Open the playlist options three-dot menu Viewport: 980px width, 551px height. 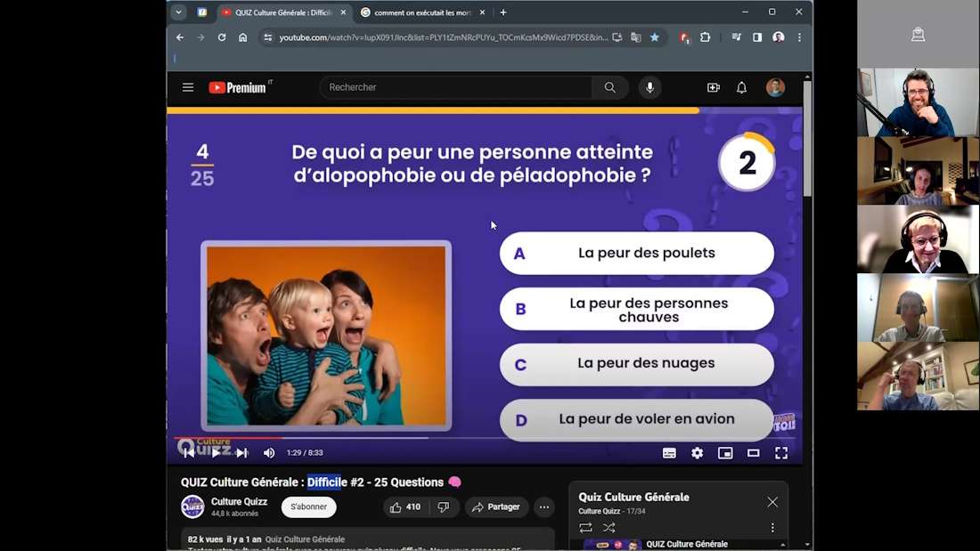click(x=772, y=528)
